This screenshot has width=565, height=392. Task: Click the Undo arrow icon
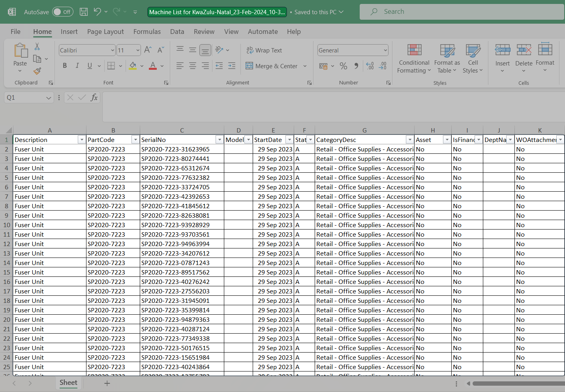pyautogui.click(x=97, y=12)
